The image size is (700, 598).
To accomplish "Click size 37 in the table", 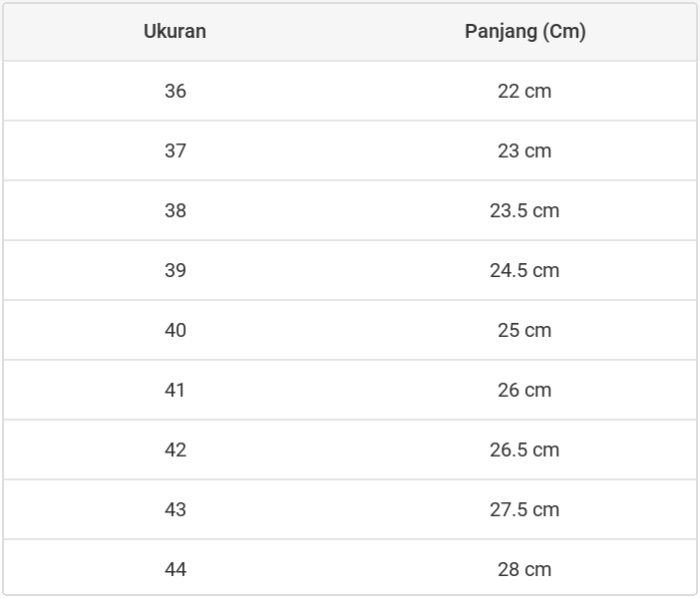I will [175, 150].
